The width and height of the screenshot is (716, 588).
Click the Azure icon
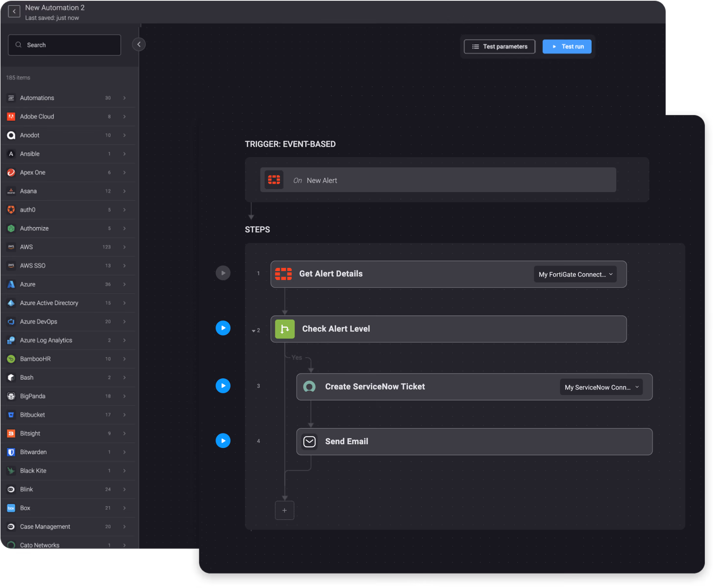coord(11,284)
